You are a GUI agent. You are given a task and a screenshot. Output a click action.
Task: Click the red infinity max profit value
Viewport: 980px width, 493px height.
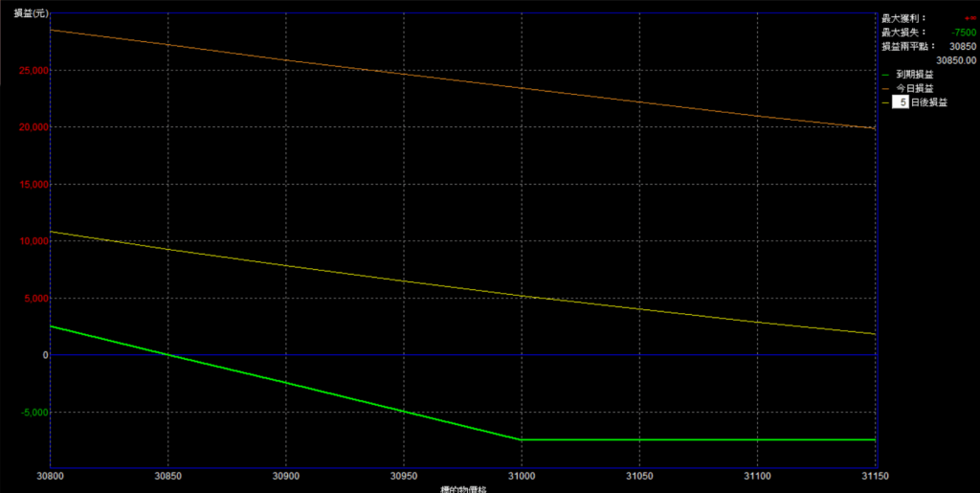tap(969, 18)
